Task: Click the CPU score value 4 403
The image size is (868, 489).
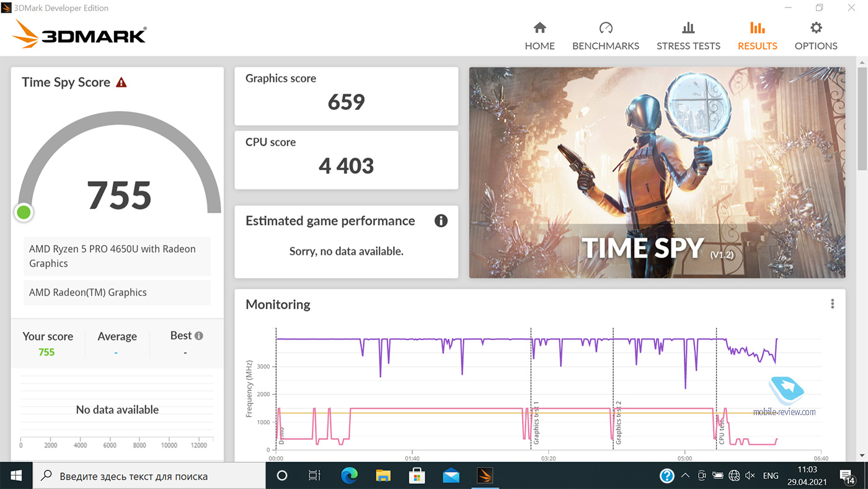Action: point(346,166)
